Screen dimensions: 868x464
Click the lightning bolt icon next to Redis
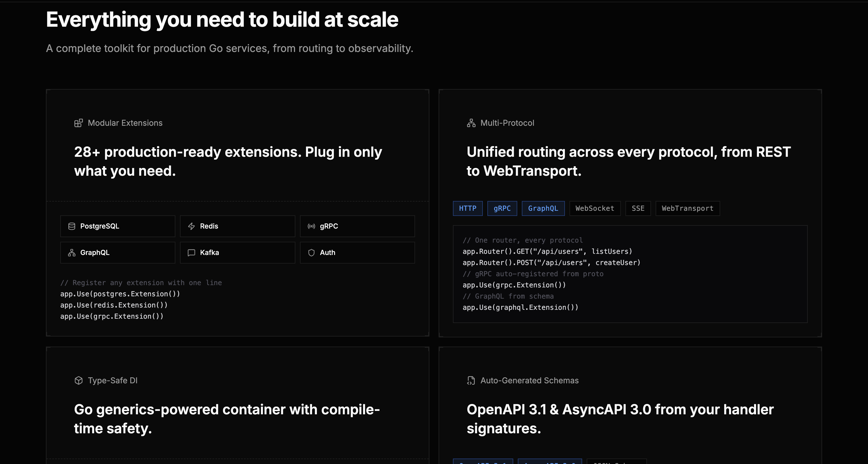(191, 226)
